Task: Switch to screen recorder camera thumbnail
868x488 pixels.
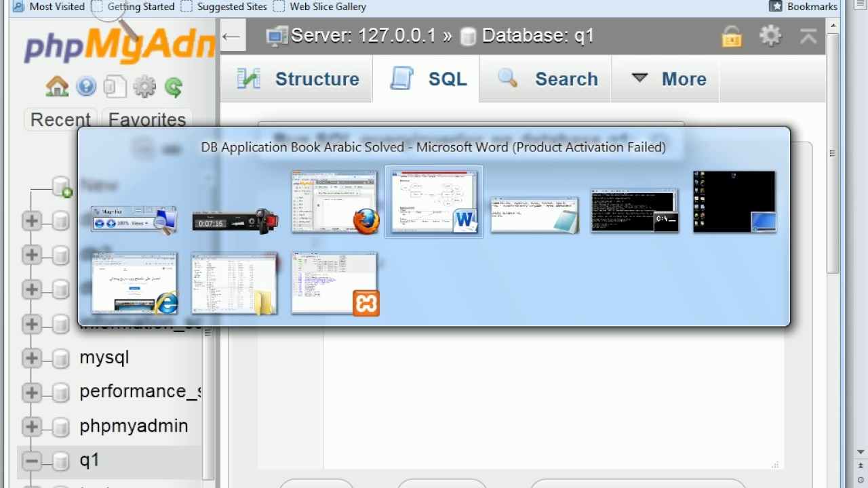Action: click(x=235, y=221)
